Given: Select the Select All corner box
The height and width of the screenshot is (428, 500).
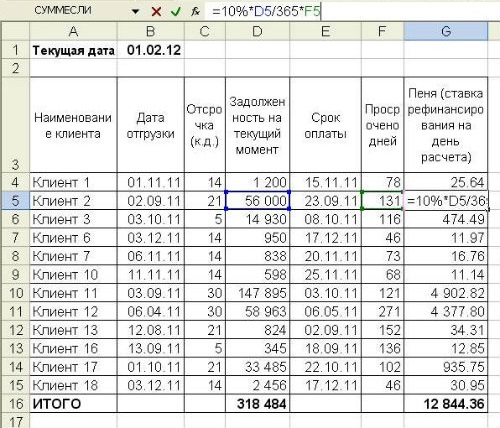Looking at the screenshot, I should (x=15, y=31).
